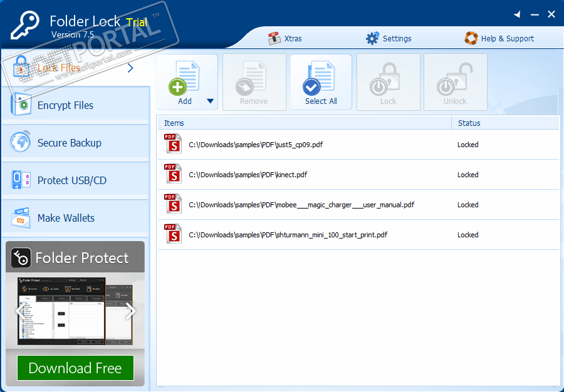Select Lock Files in the sidebar
Viewport: 564px width, 392px height.
click(75, 68)
